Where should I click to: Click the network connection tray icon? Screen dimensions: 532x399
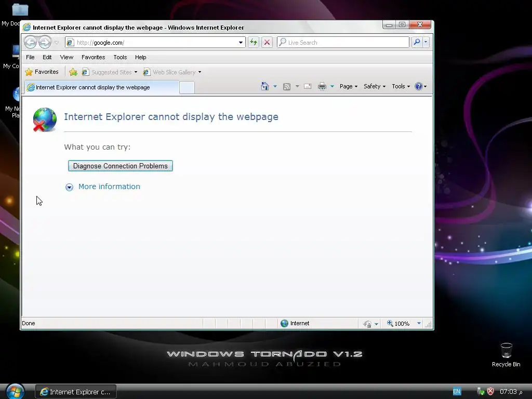tap(481, 392)
